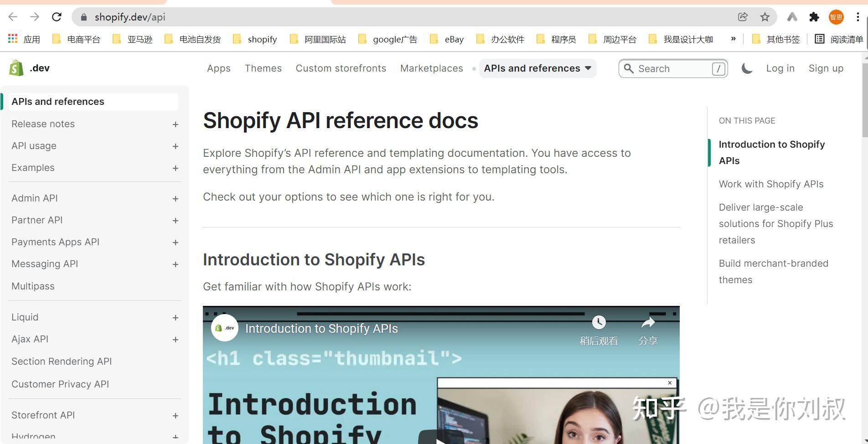This screenshot has width=868, height=444.
Task: Click the browser address bar URL
Action: [x=130, y=17]
